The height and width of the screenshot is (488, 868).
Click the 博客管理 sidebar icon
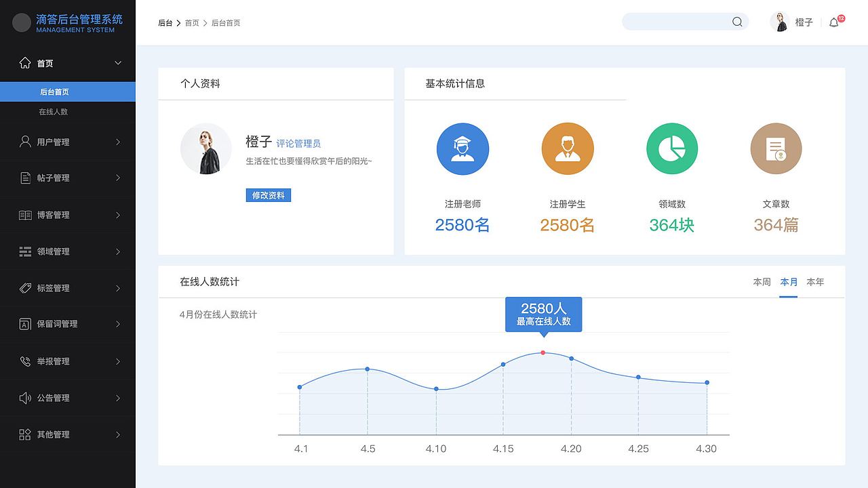click(24, 215)
